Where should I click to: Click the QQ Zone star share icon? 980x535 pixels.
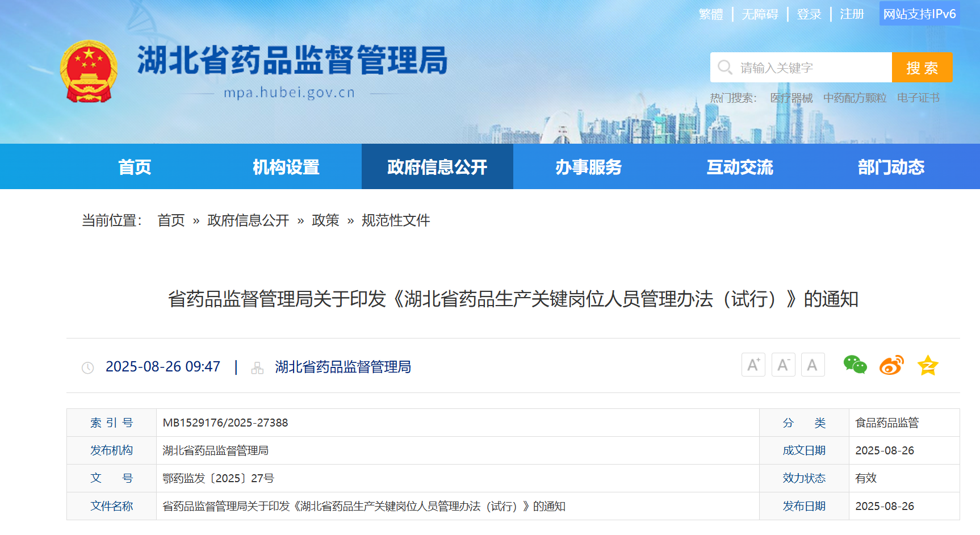coord(928,365)
